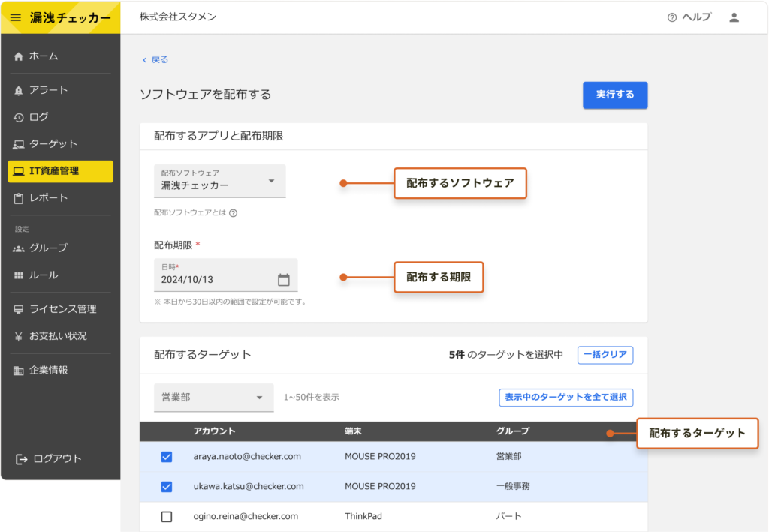Viewport: 769px width, 532px height.
Task: Uncheck araya.naoto@checker.com checkbox
Action: 167,457
